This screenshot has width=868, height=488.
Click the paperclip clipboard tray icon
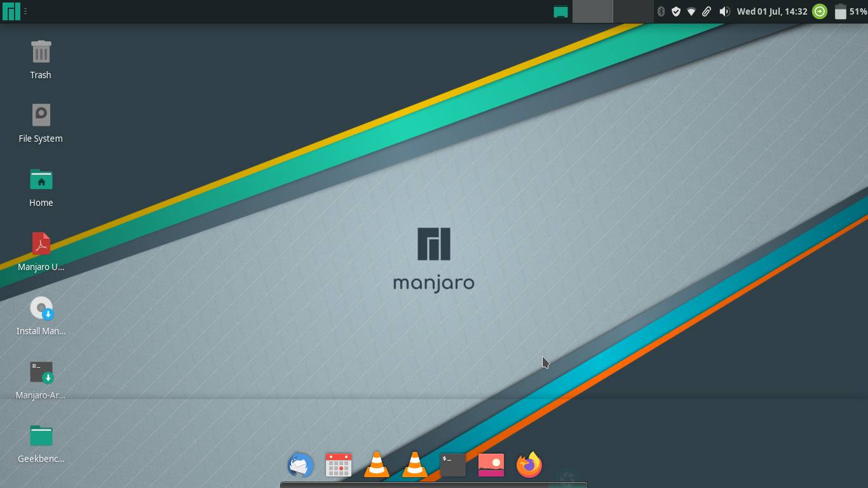[x=707, y=11]
